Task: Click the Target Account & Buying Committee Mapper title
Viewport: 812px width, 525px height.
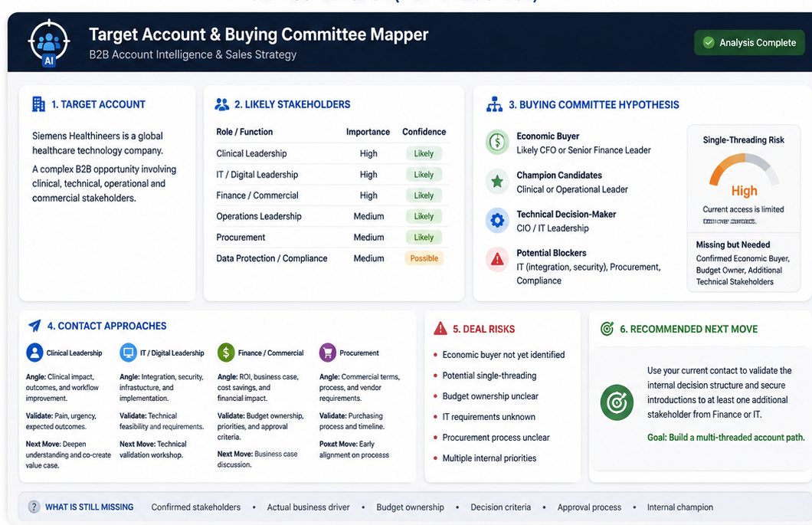Action: click(x=258, y=34)
